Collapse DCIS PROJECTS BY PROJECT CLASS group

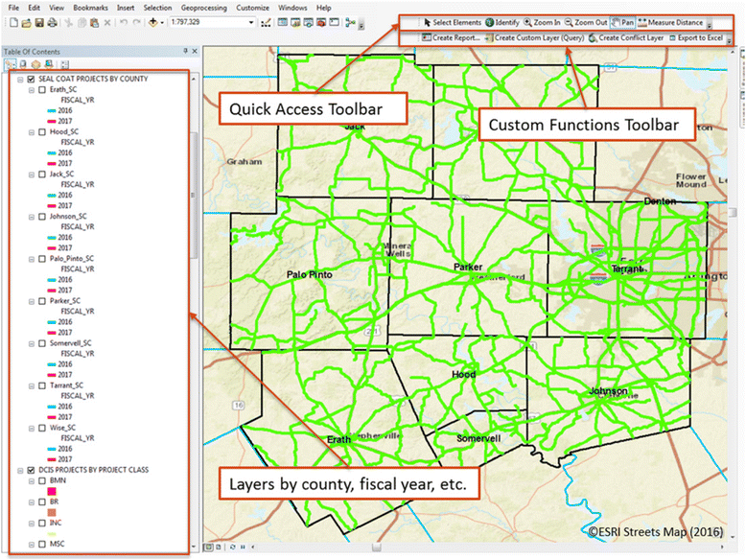pos(20,471)
